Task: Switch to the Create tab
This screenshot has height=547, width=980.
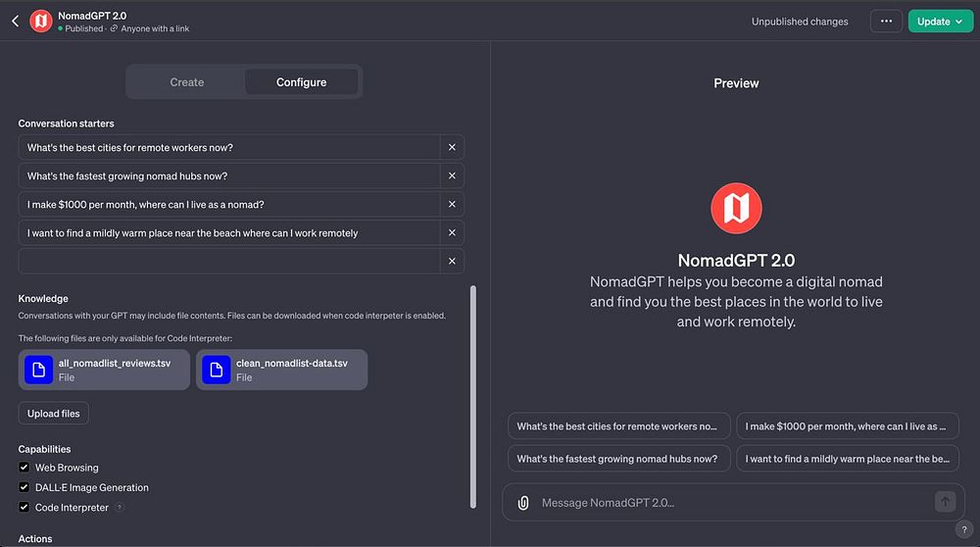Action: tap(186, 82)
